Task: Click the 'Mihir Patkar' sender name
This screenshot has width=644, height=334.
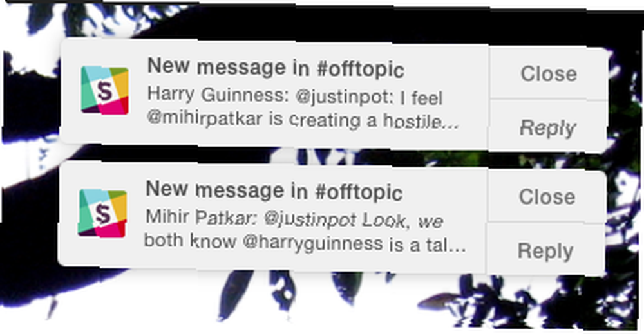Action: pos(200,218)
